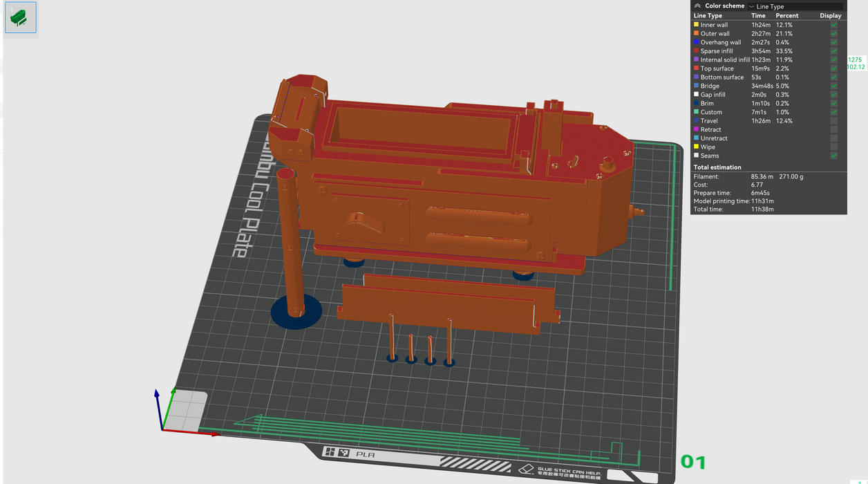Enable the Wipe display checkbox

[x=833, y=147]
